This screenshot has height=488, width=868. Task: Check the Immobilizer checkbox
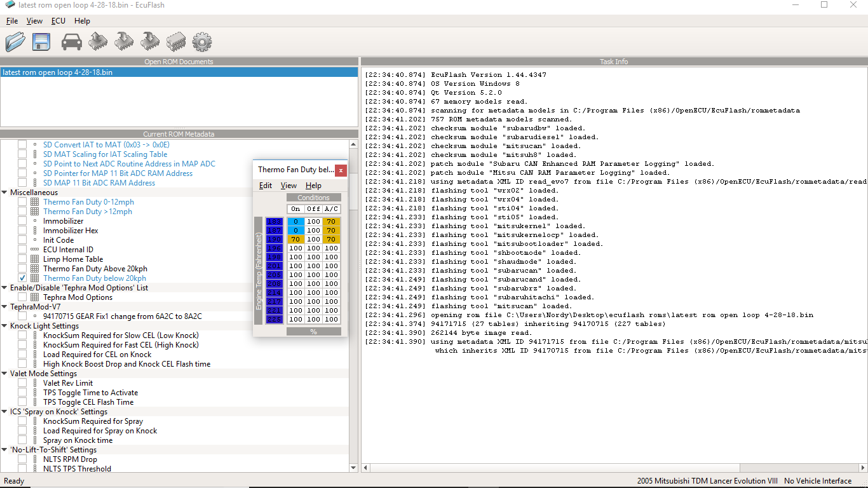pyautogui.click(x=22, y=221)
